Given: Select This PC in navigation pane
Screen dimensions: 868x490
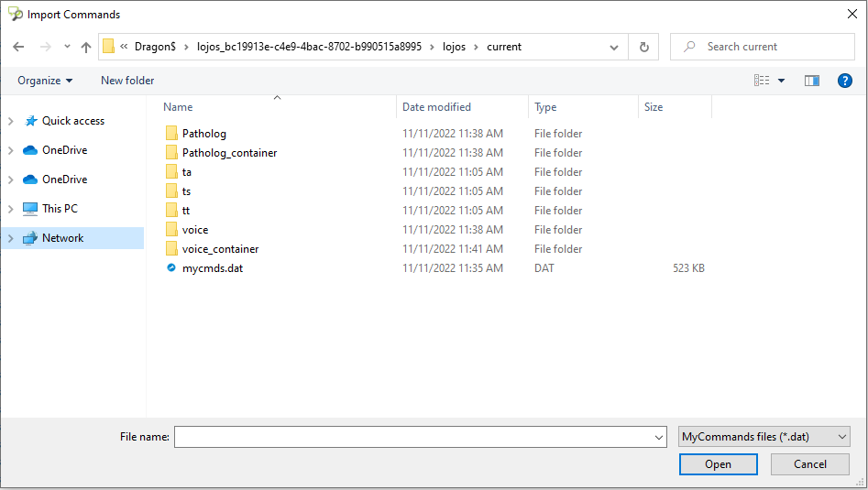Looking at the screenshot, I should tap(60, 209).
